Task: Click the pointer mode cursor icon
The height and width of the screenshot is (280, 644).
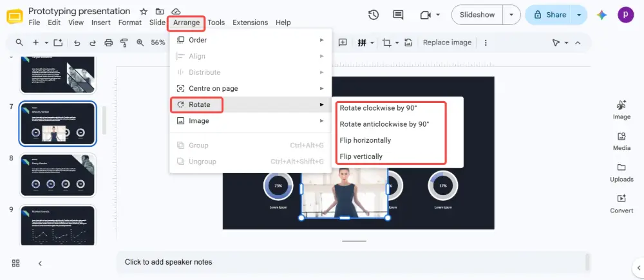Action: tap(556, 42)
